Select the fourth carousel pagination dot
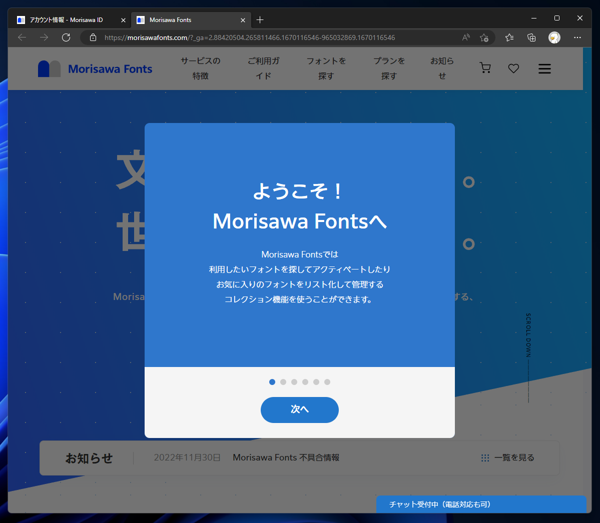Screen dimensions: 600x523 click(305, 382)
